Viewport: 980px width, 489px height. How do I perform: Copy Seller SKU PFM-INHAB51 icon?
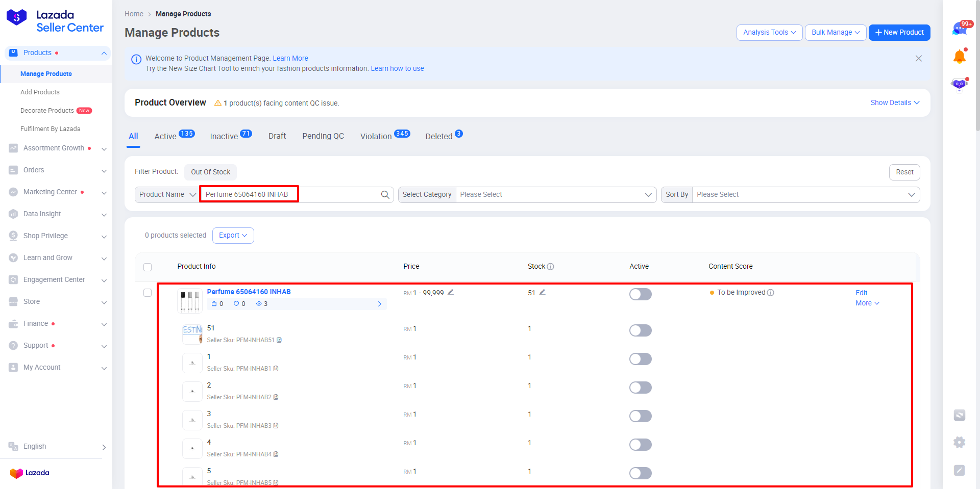pos(279,340)
